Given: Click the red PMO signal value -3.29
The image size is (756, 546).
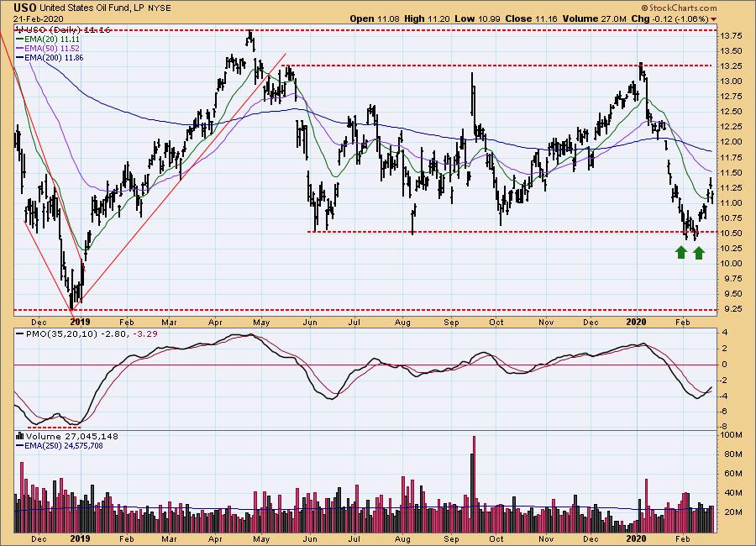Looking at the screenshot, I should click(144, 333).
